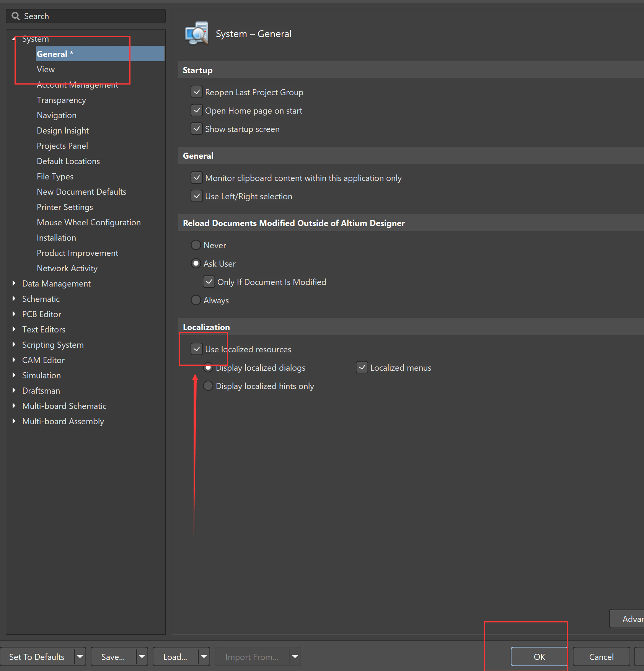Open the Transparency page
Image resolution: width=644 pixels, height=671 pixels.
pos(61,100)
